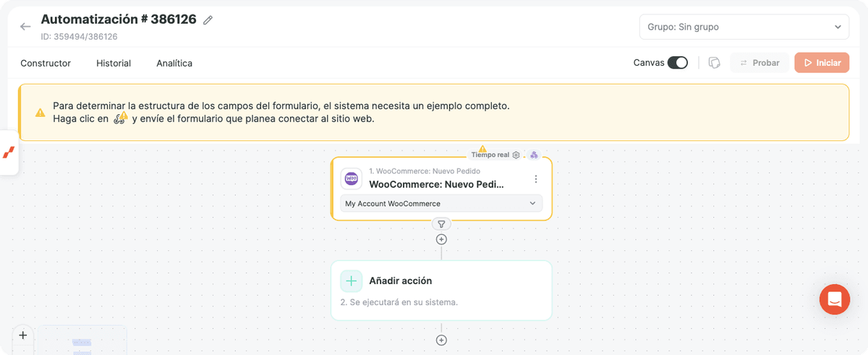Click the purple webhook icon on the trigger
The width and height of the screenshot is (868, 355).
coord(534,155)
